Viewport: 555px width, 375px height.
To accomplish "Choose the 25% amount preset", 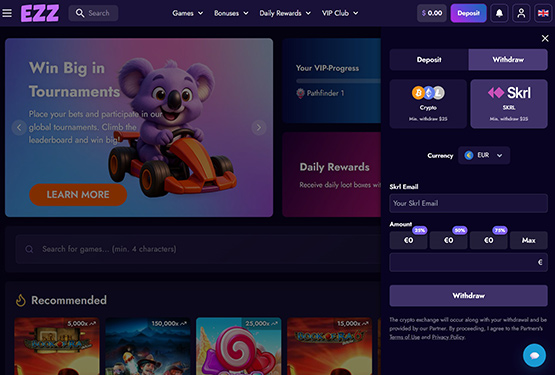I will click(x=408, y=240).
